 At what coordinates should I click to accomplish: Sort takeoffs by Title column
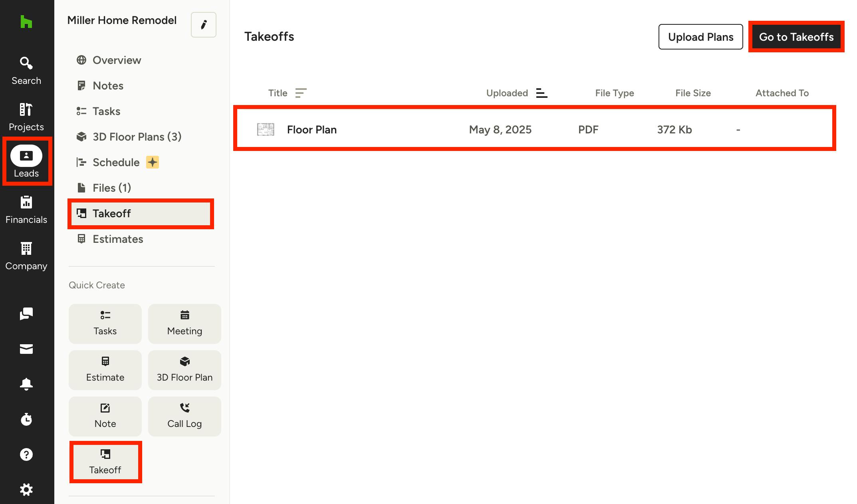(300, 93)
